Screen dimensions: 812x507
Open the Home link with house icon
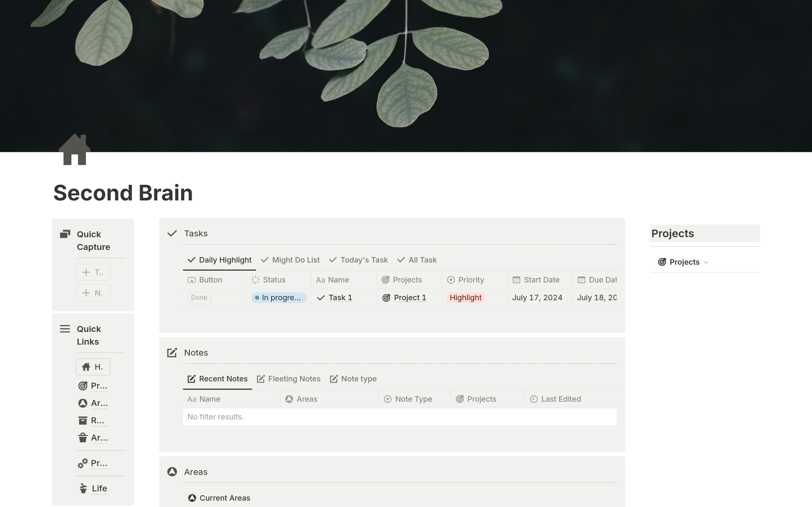point(93,367)
